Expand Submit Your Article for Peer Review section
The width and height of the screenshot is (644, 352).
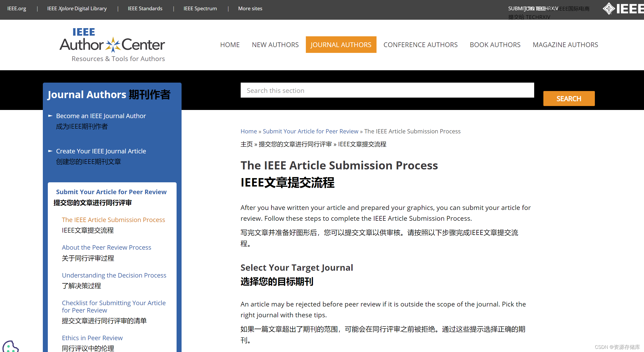click(x=111, y=192)
